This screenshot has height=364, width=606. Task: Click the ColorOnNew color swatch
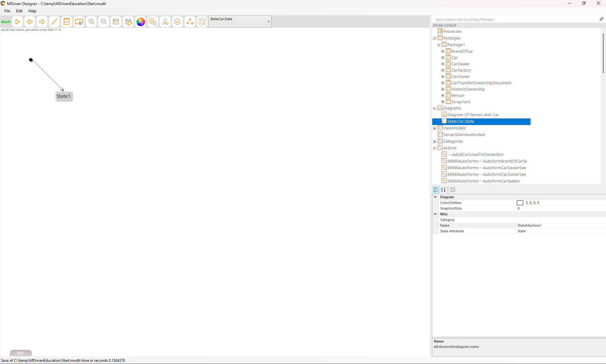tap(520, 203)
